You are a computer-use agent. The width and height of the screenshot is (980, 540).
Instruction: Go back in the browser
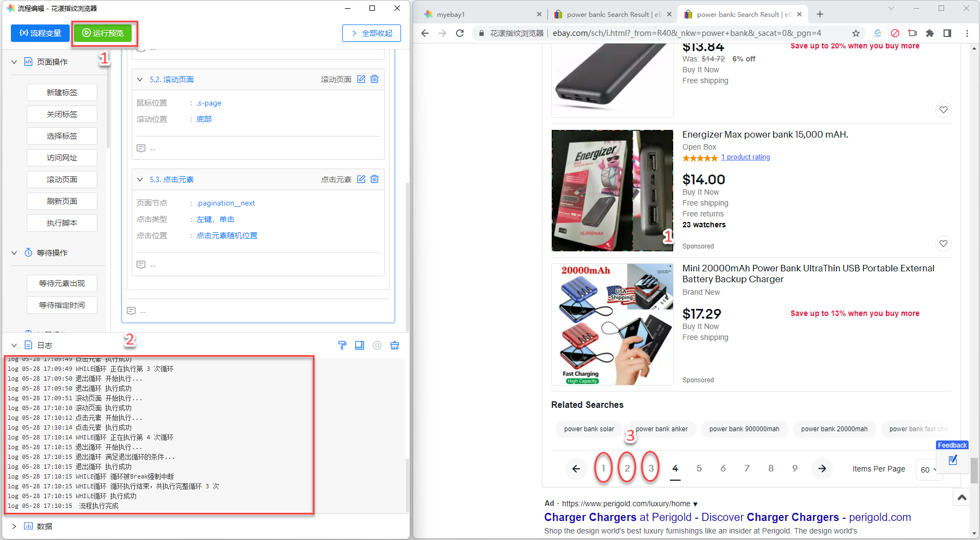(x=425, y=33)
